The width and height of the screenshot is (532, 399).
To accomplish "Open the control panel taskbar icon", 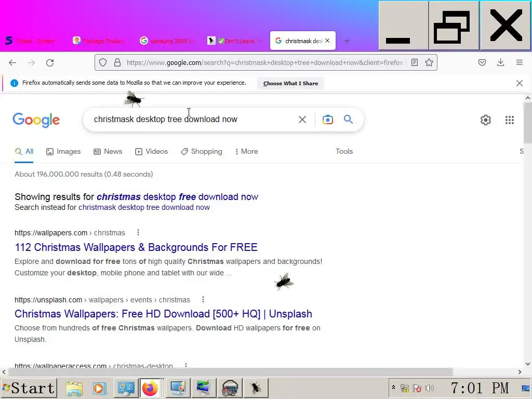I will pyautogui.click(x=126, y=388).
